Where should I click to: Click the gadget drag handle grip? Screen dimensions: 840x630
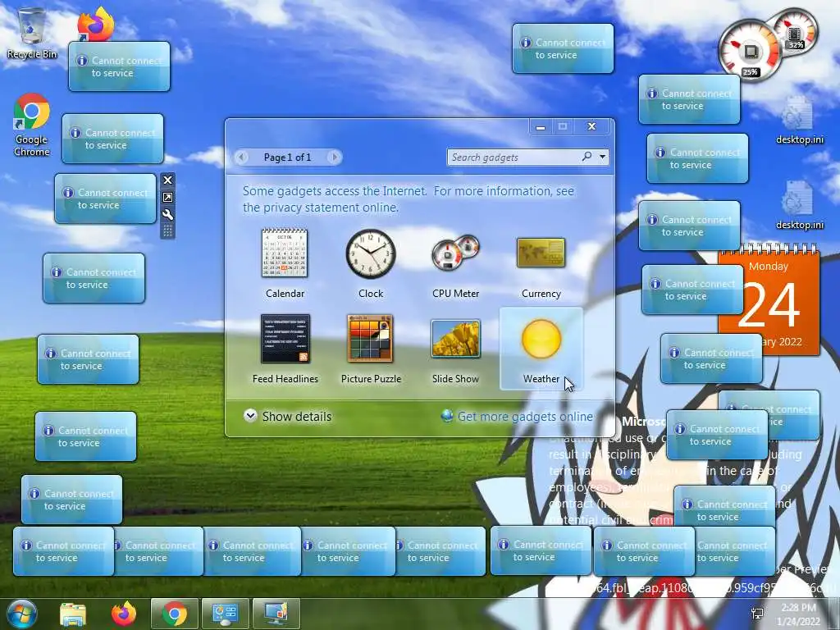tap(167, 231)
